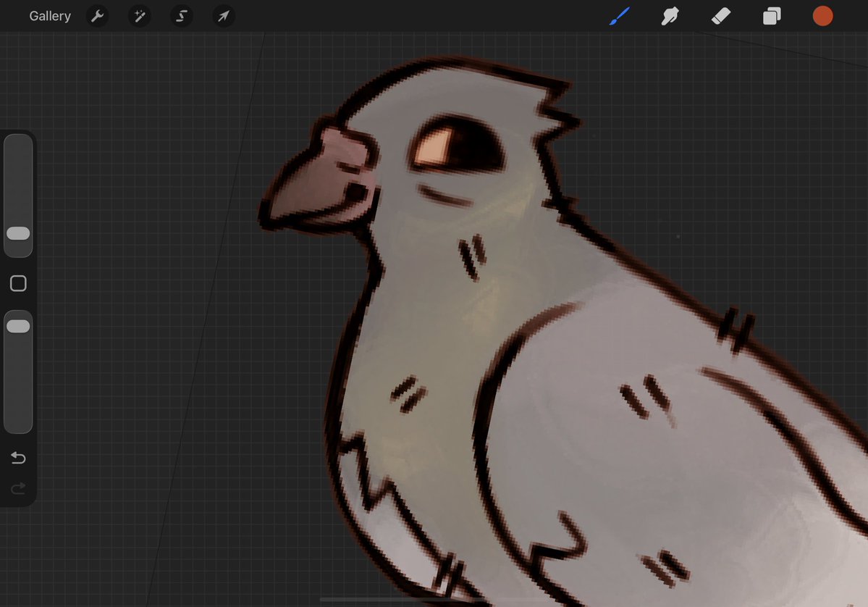Undo the last action
Screen dimensions: 868x607
[x=18, y=458]
